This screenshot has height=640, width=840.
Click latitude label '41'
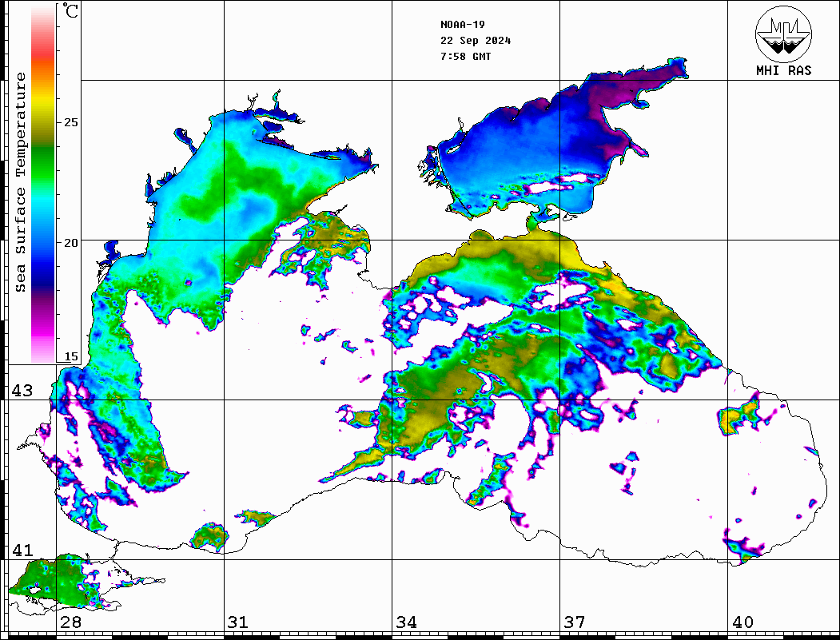pos(22,551)
